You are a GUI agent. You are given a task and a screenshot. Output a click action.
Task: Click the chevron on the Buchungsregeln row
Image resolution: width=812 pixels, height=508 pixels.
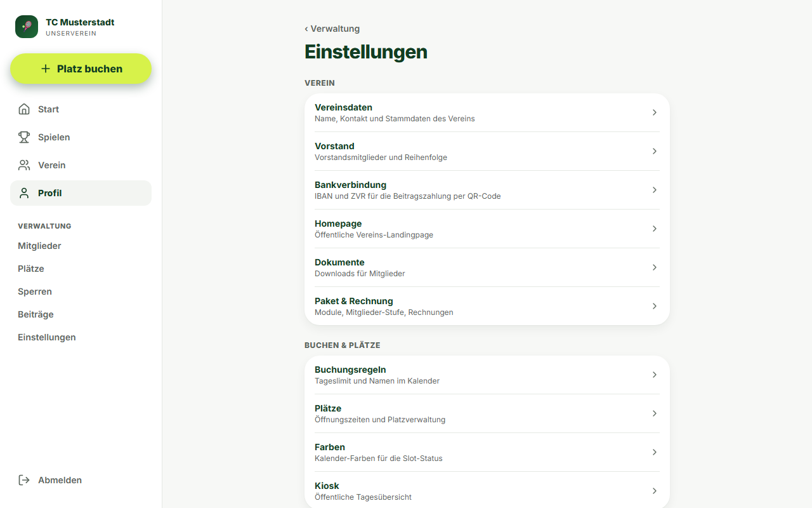655,375
